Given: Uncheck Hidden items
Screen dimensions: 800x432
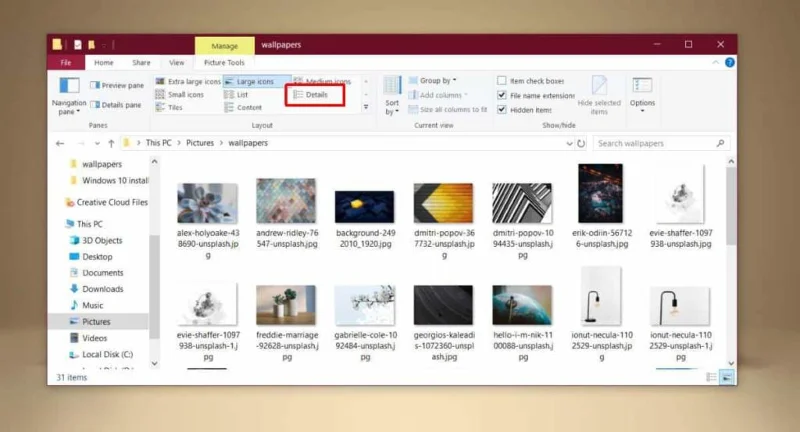Looking at the screenshot, I should coord(524,110).
